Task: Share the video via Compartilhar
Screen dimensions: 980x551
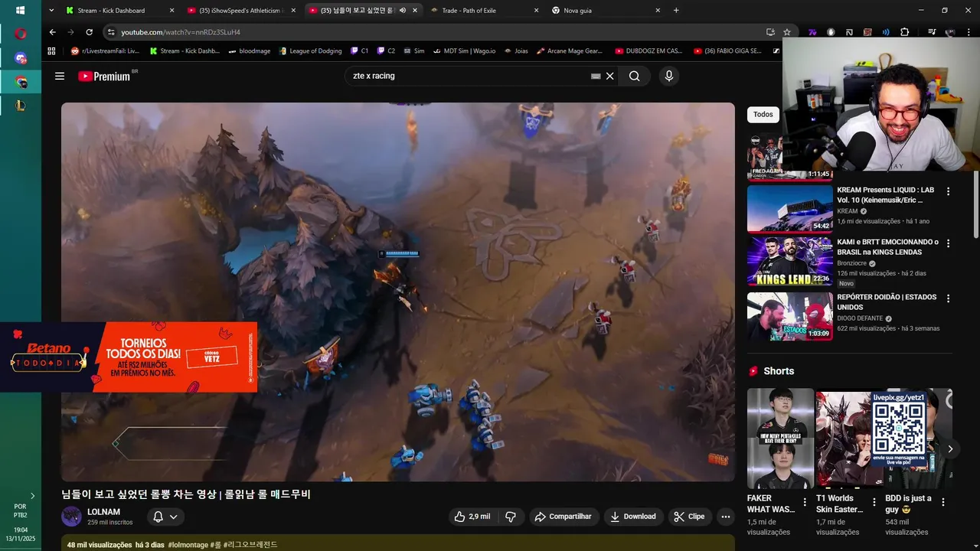Action: point(563,517)
